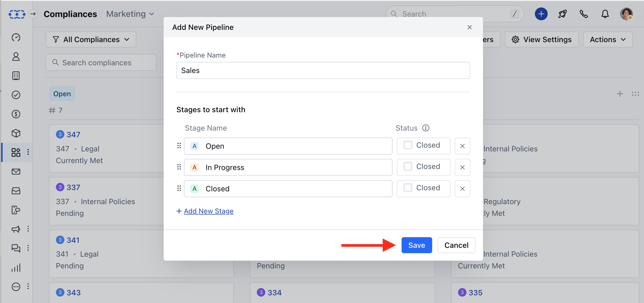The height and width of the screenshot is (303, 644).
Task: Open compliance record 347
Action: [x=73, y=135]
